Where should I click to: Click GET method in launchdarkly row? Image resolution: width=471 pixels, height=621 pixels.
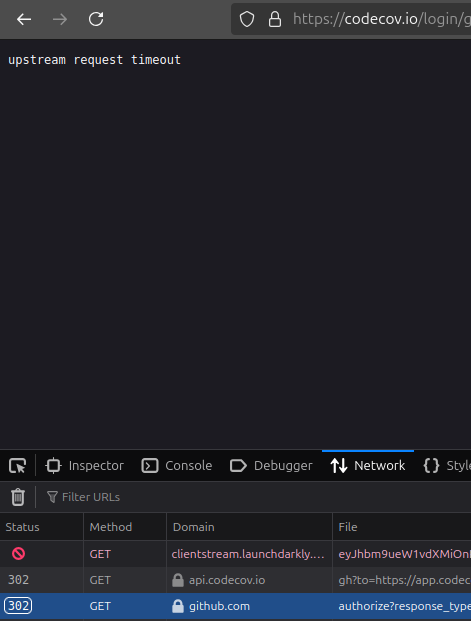(x=100, y=554)
